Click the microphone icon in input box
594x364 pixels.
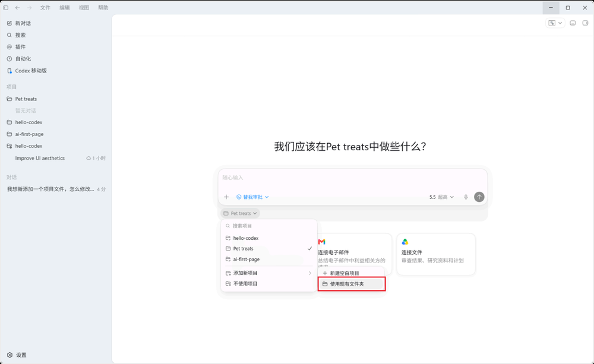point(466,197)
